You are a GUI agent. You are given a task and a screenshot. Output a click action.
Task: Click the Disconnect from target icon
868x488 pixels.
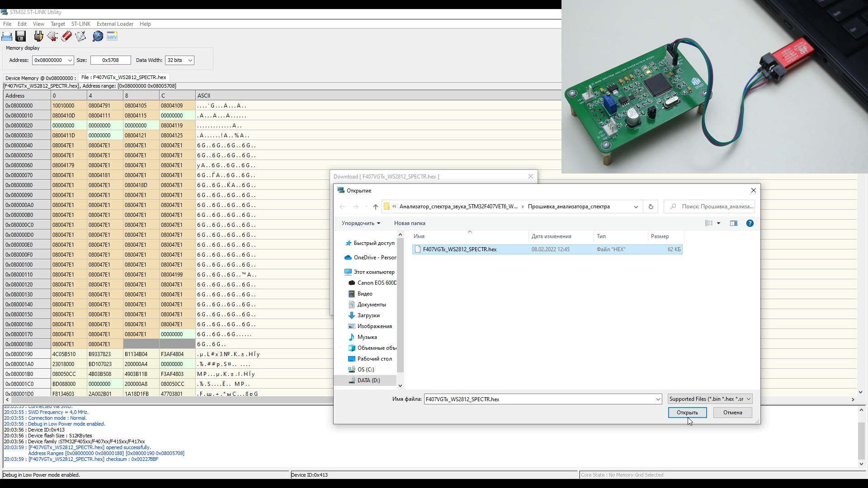point(52,36)
